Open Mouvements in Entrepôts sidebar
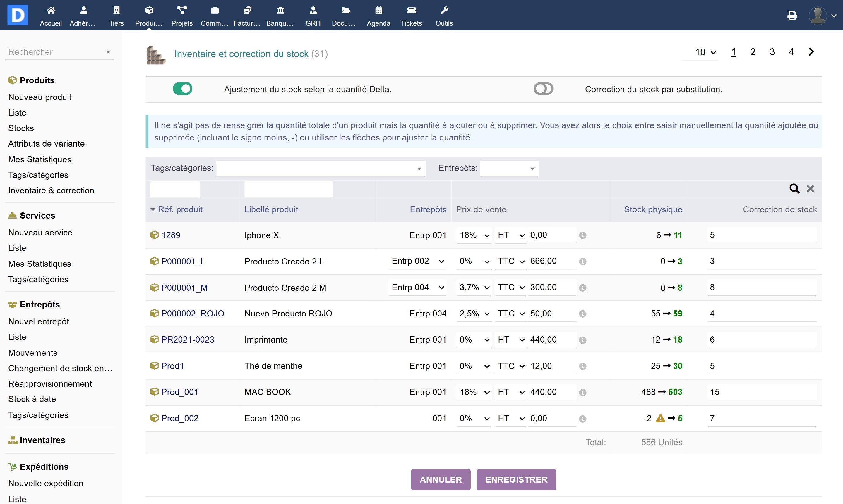This screenshot has height=504, width=843. click(x=32, y=352)
